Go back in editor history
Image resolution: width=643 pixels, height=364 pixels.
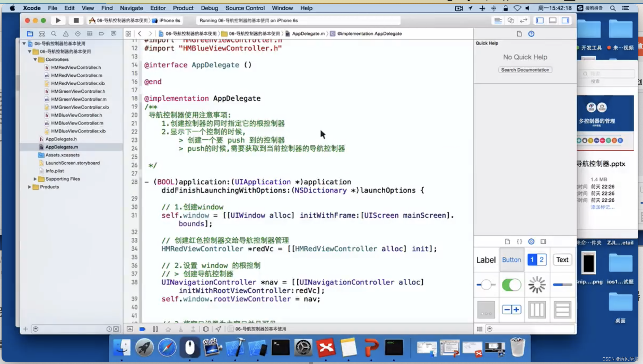(x=140, y=34)
